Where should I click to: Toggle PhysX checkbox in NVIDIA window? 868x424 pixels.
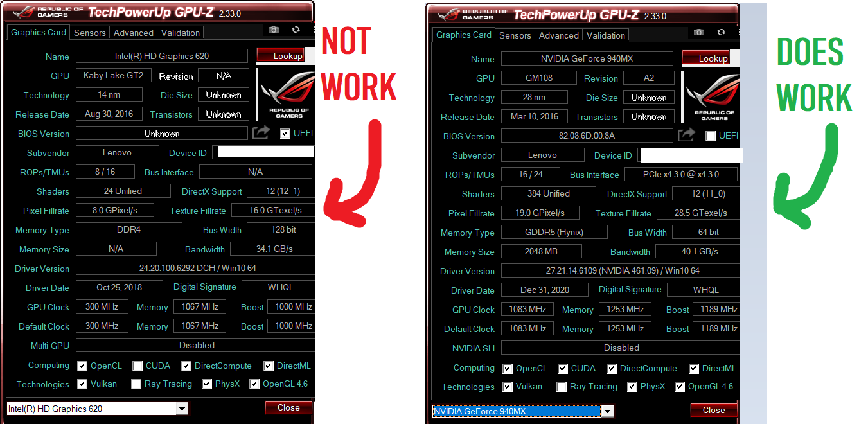point(632,387)
